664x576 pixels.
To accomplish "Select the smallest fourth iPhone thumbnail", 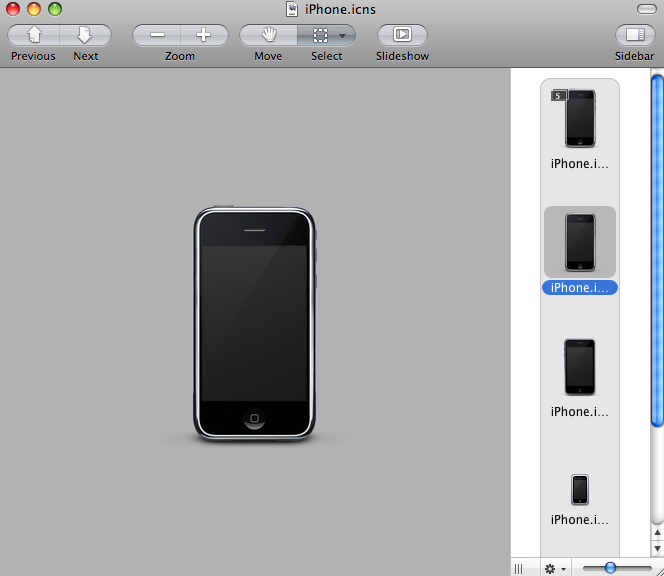I will pos(580,490).
